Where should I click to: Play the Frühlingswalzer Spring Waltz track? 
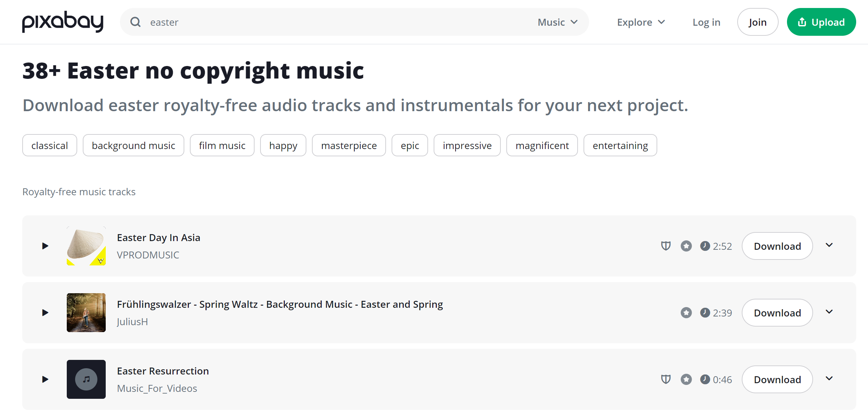click(x=45, y=313)
